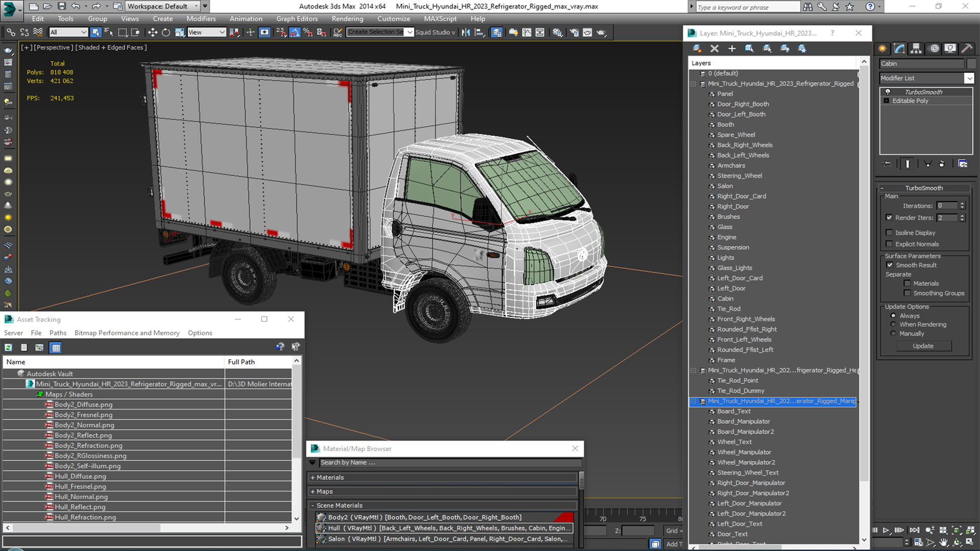
Task: Click the Mirror tool icon
Action: [465, 32]
